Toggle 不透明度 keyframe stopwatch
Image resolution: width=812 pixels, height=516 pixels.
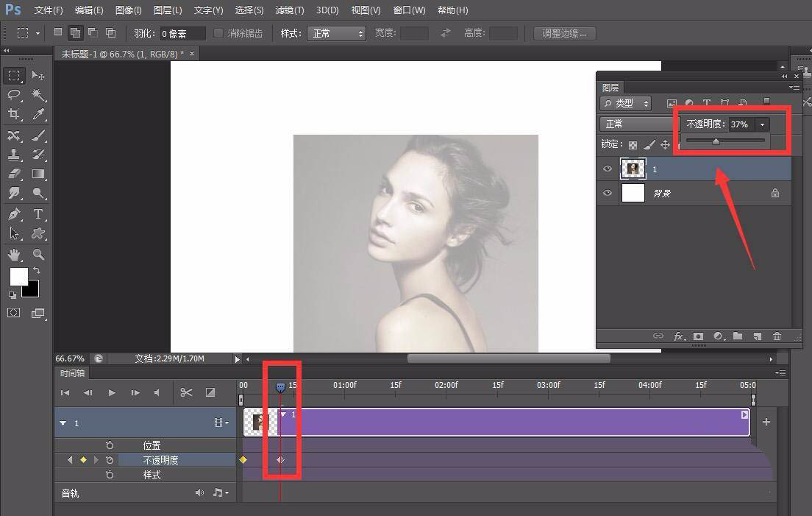[110, 460]
